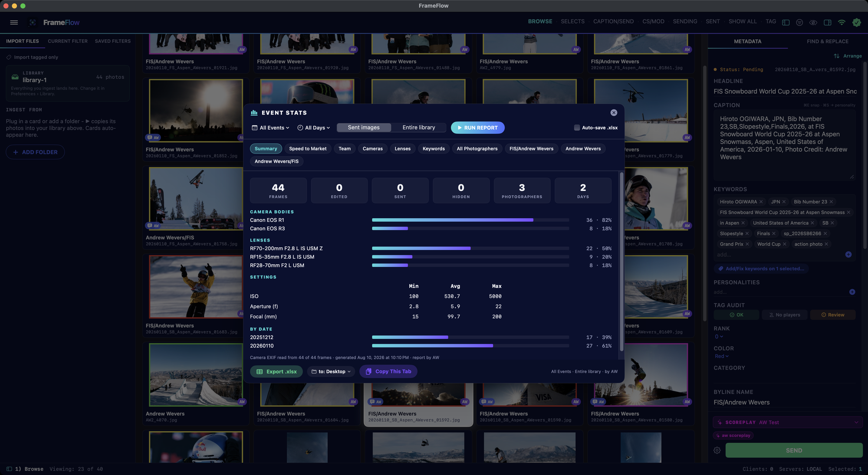Toggle Import tagged only option
The height and width of the screenshot is (475, 868).
pos(32,57)
